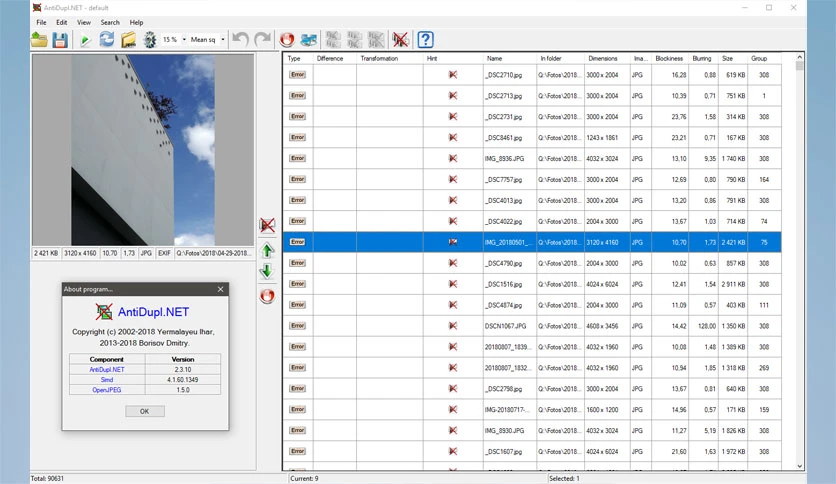Open options gear icon in toolbar
The height and width of the screenshot is (484, 836).
click(150, 39)
